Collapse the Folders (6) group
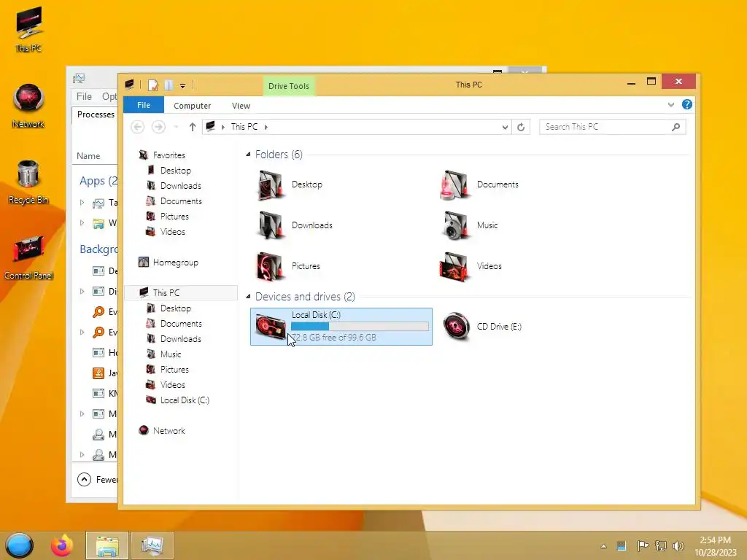This screenshot has height=560, width=747. coord(248,155)
